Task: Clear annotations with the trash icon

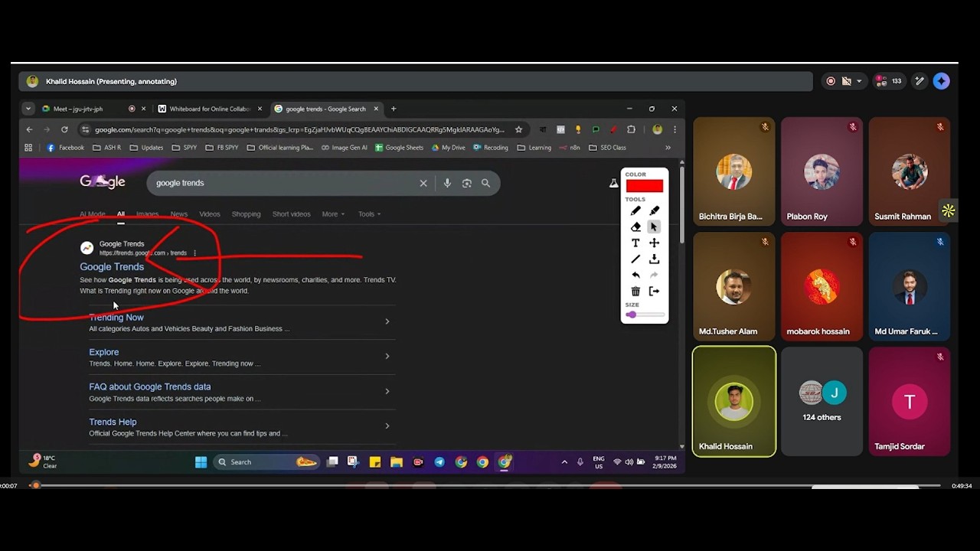Action: [x=635, y=292]
